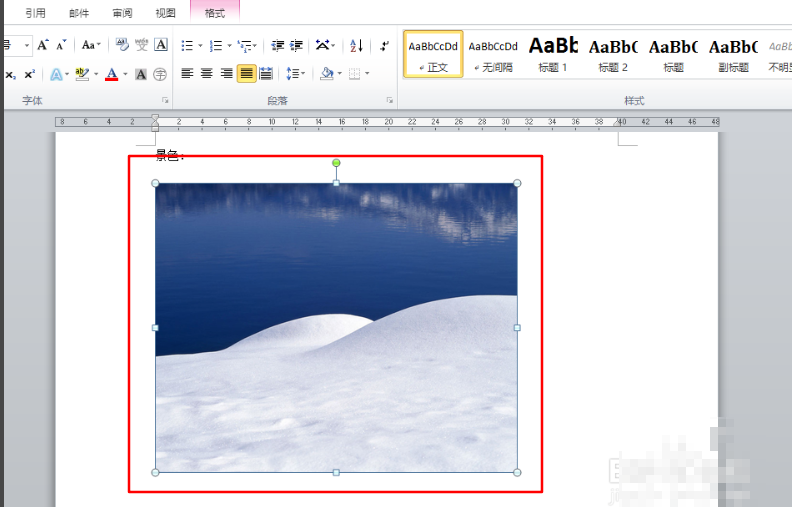792x507 pixels.
Task: Open the 引用 ribbon tab
Action: 35,13
